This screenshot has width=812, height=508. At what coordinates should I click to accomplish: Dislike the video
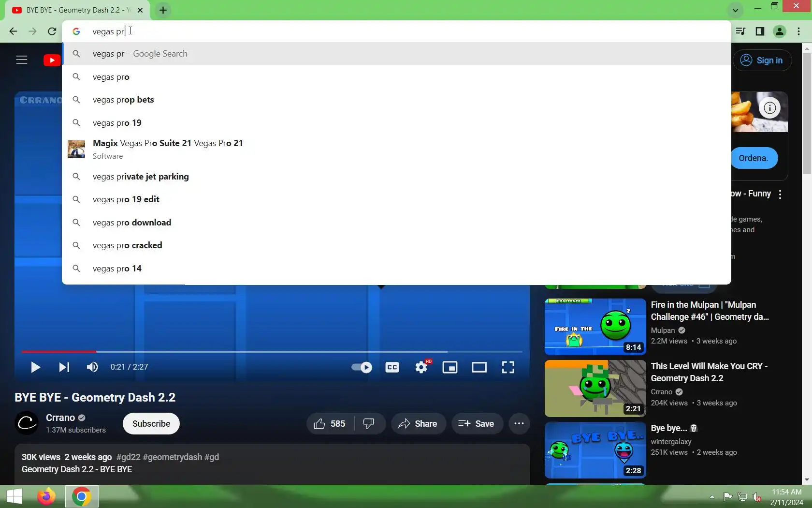(369, 424)
